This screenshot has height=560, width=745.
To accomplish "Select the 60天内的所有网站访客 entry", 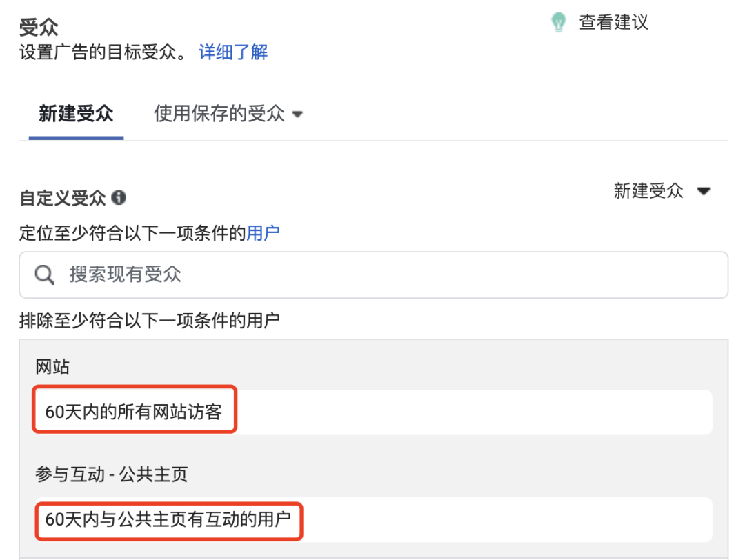I will 135,411.
